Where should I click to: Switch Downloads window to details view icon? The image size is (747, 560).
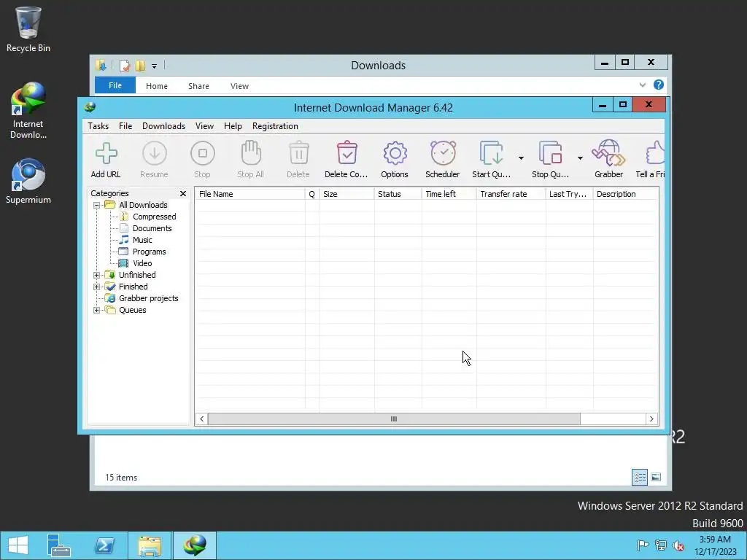[x=639, y=477]
